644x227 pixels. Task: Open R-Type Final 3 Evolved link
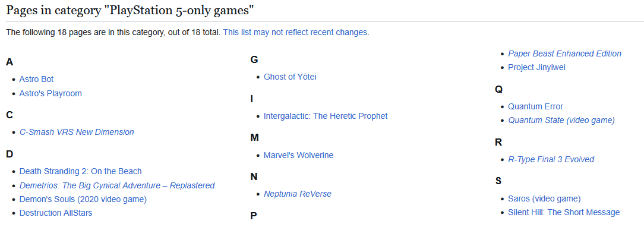point(551,159)
